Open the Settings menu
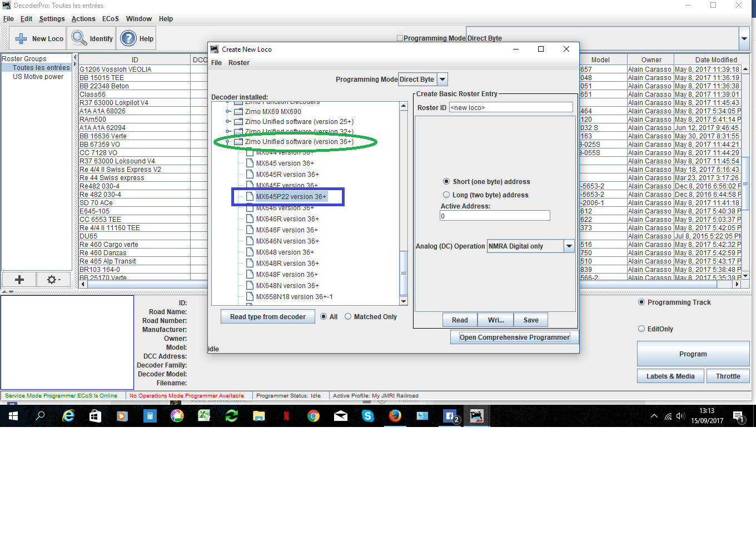This screenshot has height=556, width=756. [x=52, y=19]
